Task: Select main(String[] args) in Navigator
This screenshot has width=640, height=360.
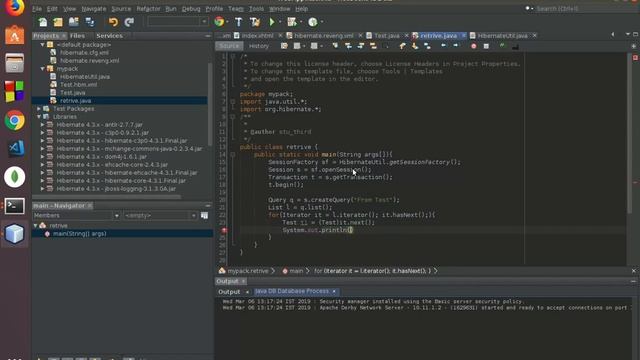Action: (79, 233)
